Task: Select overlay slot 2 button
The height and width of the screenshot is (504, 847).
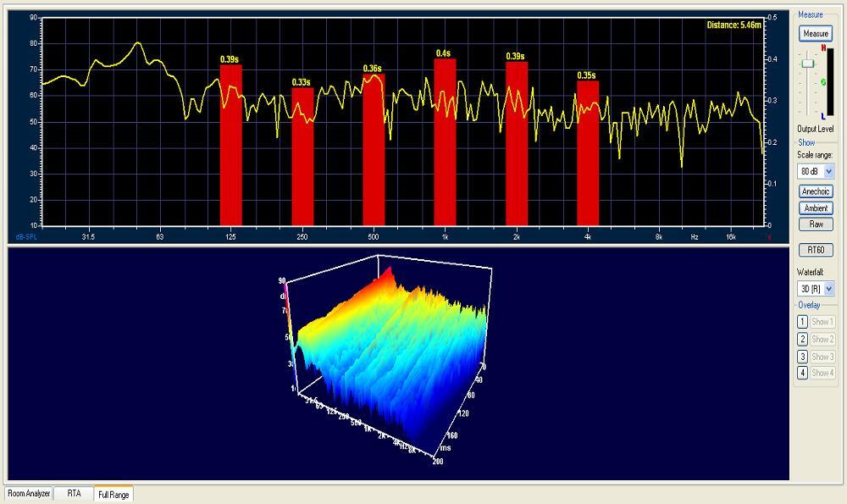Action: click(x=802, y=339)
